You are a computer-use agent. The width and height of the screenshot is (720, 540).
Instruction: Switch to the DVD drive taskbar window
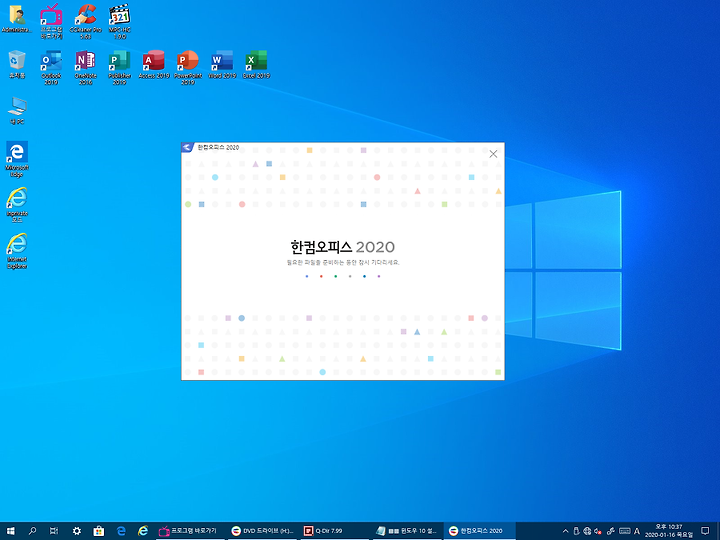263,531
